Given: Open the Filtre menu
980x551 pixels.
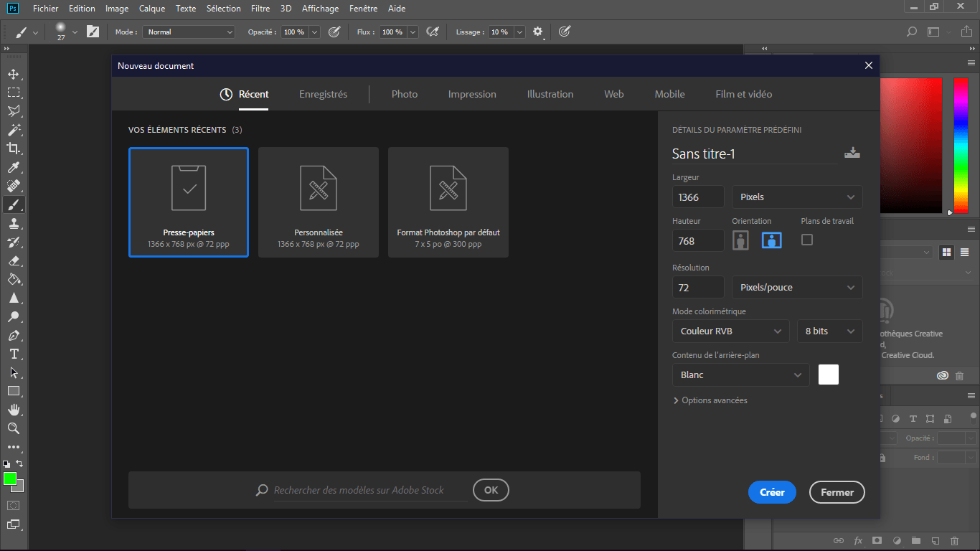Looking at the screenshot, I should pyautogui.click(x=260, y=9).
